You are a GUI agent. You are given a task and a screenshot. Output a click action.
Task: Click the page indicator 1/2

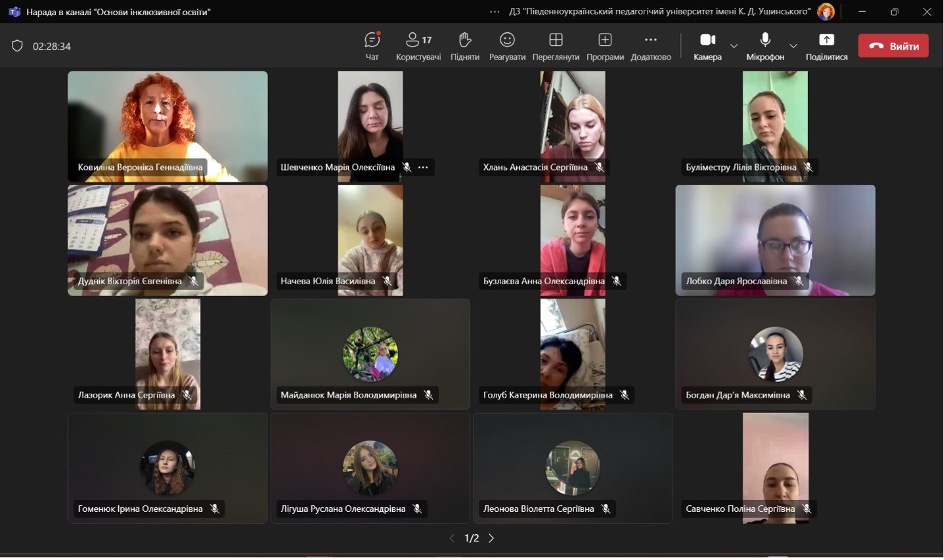click(471, 538)
